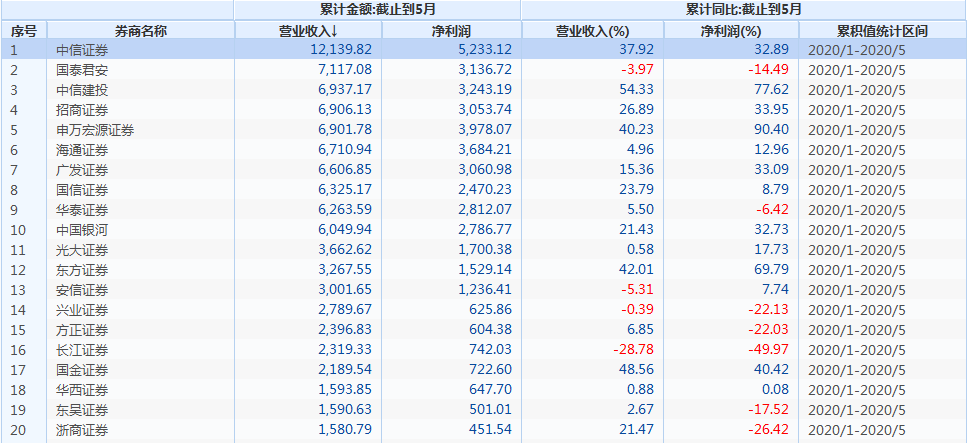
Task: Select the 安信证券 cell
Action: 82,291
